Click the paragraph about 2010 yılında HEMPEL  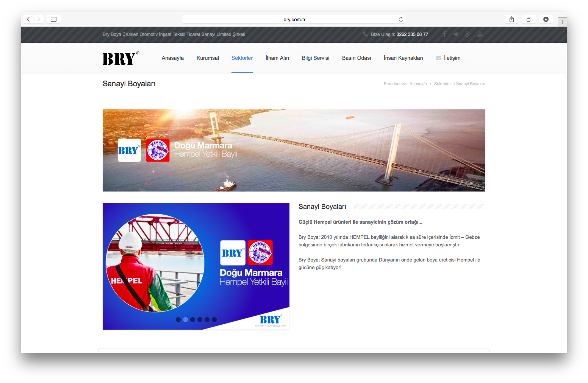click(389, 241)
